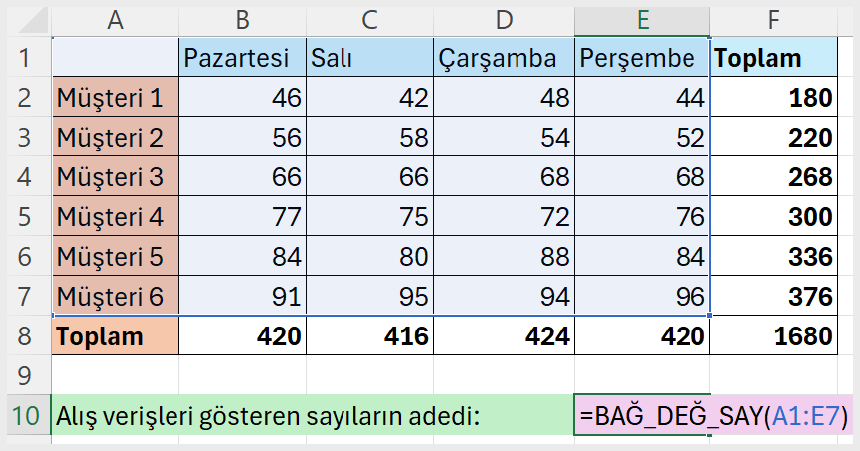The image size is (860, 451).
Task: Click the BAĞ_DEĞ_SAY formula cell
Action: 713,415
